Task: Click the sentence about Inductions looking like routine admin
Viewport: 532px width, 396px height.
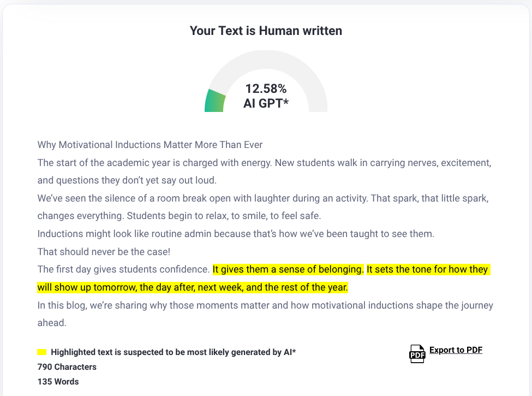Action: click(x=236, y=234)
